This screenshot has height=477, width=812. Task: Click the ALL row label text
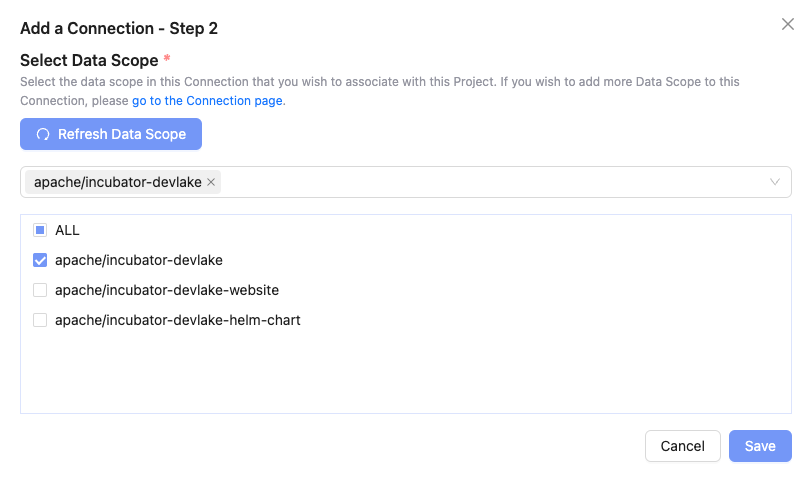(x=67, y=230)
